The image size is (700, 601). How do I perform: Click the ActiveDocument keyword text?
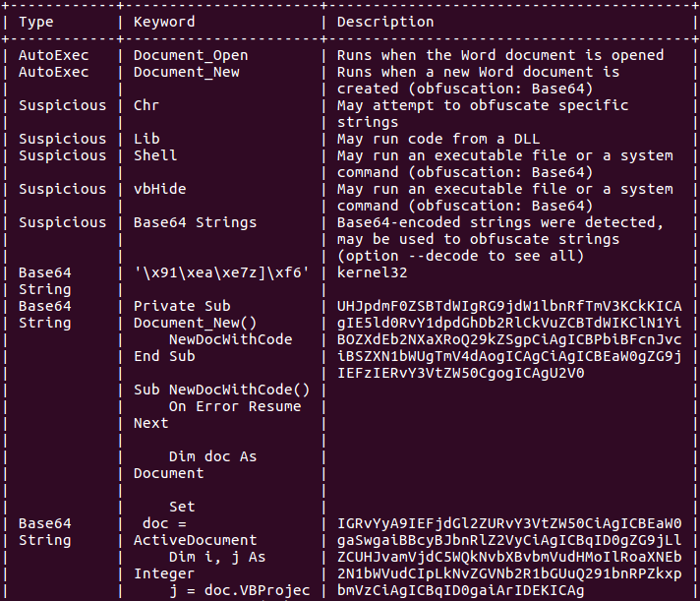point(195,540)
